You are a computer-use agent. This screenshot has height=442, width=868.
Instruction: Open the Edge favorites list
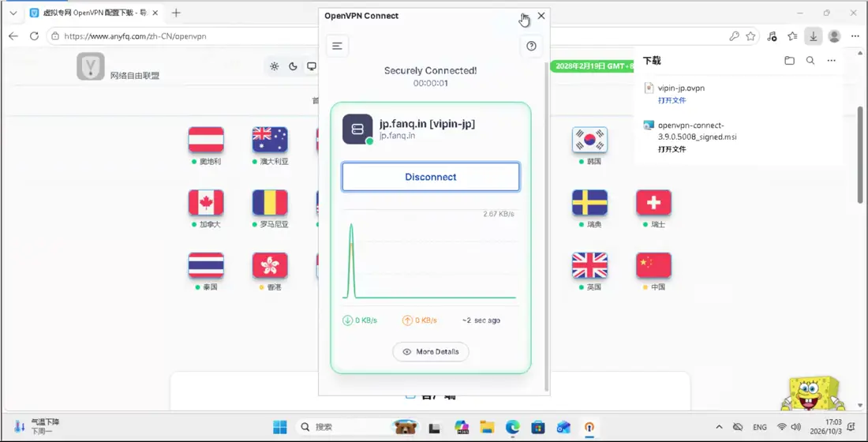tap(792, 36)
